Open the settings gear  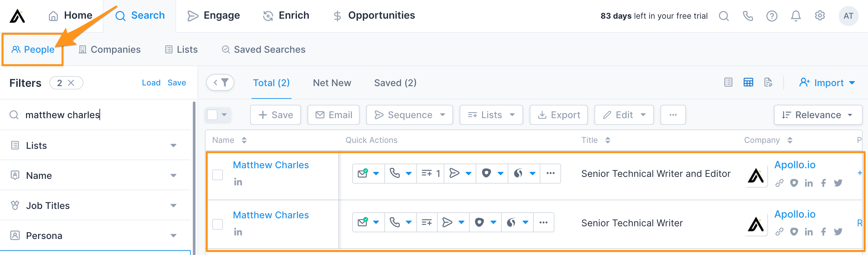pyautogui.click(x=820, y=15)
